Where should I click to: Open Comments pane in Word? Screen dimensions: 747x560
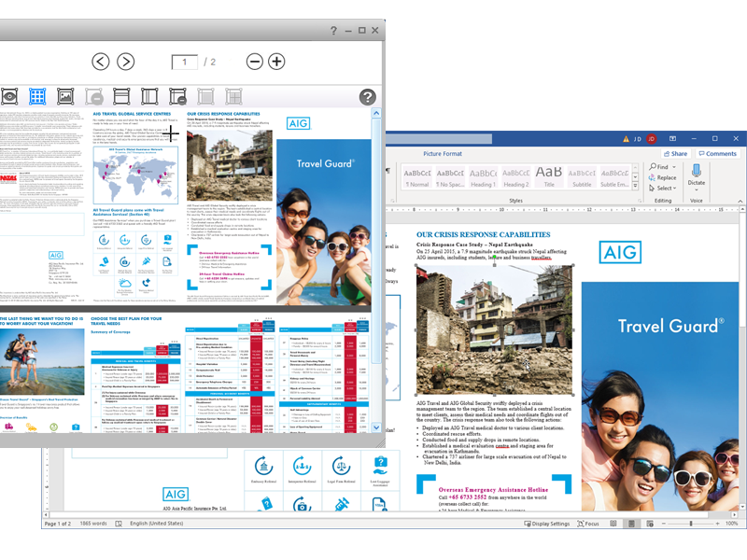[717, 154]
